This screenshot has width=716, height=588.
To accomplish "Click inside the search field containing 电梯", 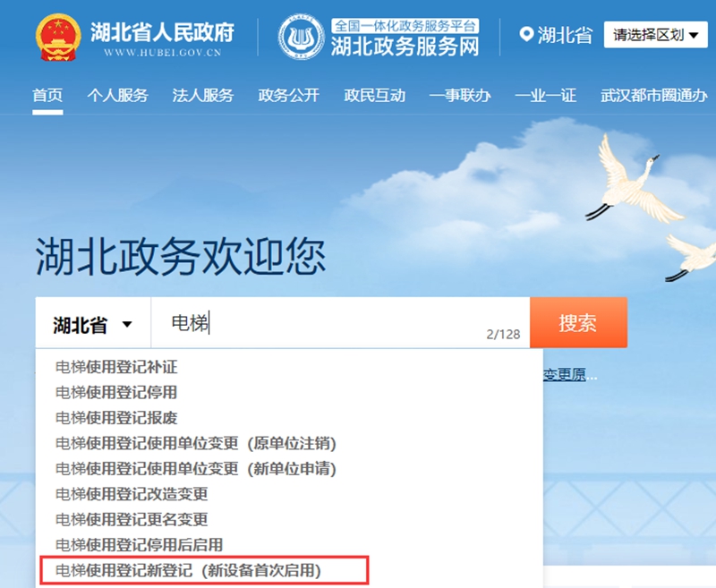I will point(340,323).
